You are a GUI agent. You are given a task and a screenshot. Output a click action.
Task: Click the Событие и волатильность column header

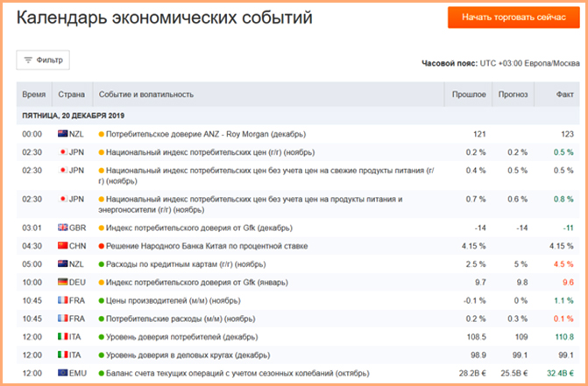(145, 94)
